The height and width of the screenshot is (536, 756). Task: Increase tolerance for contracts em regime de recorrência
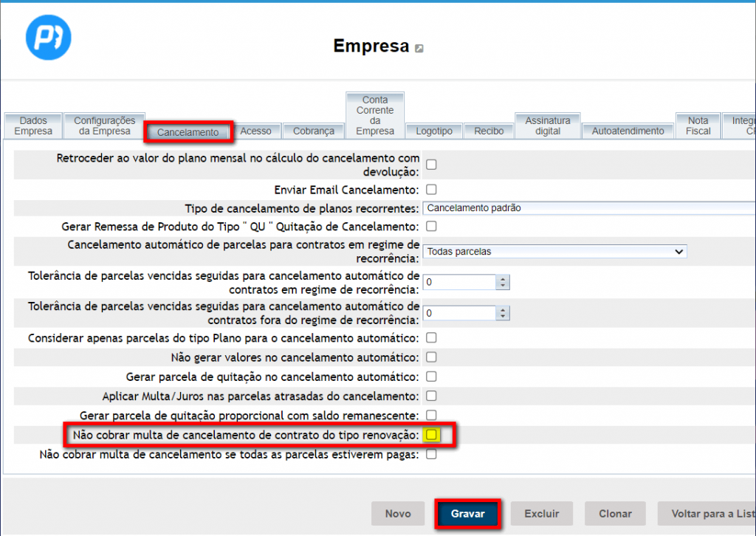point(504,278)
